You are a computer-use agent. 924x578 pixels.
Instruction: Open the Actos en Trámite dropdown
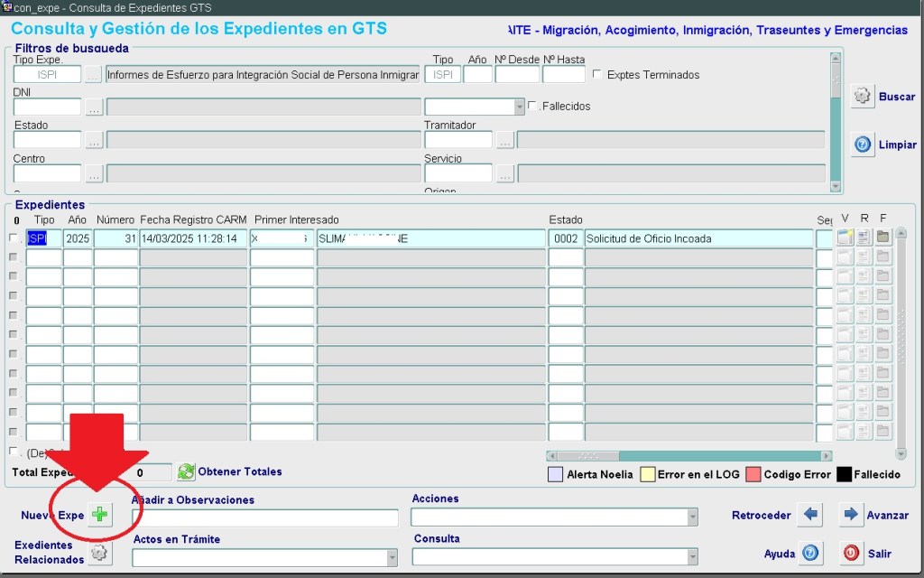pyautogui.click(x=392, y=558)
